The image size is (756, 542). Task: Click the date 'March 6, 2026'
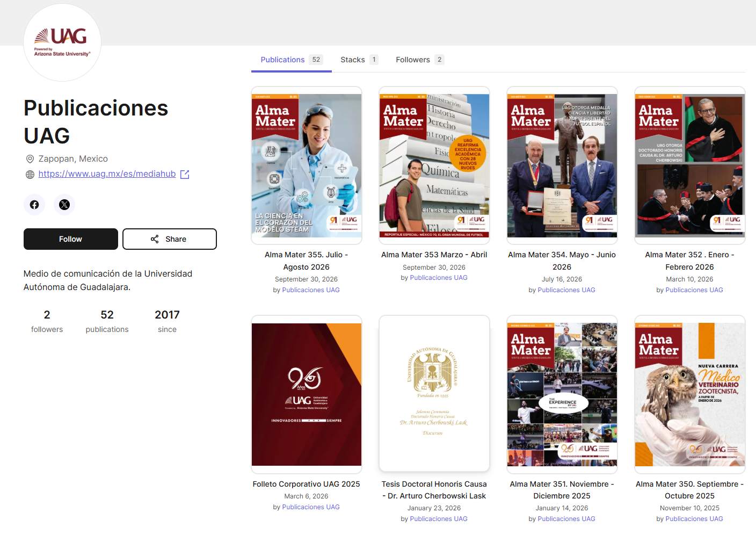pos(307,496)
